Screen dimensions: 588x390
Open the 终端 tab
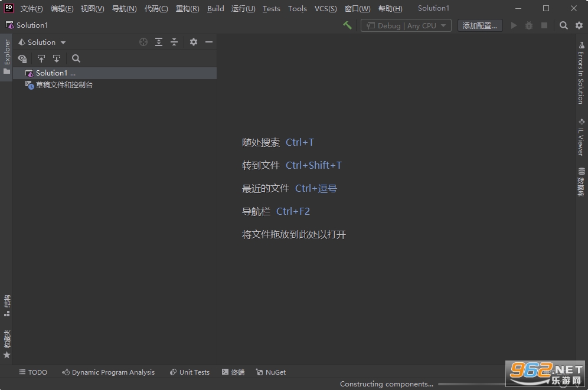(x=233, y=372)
